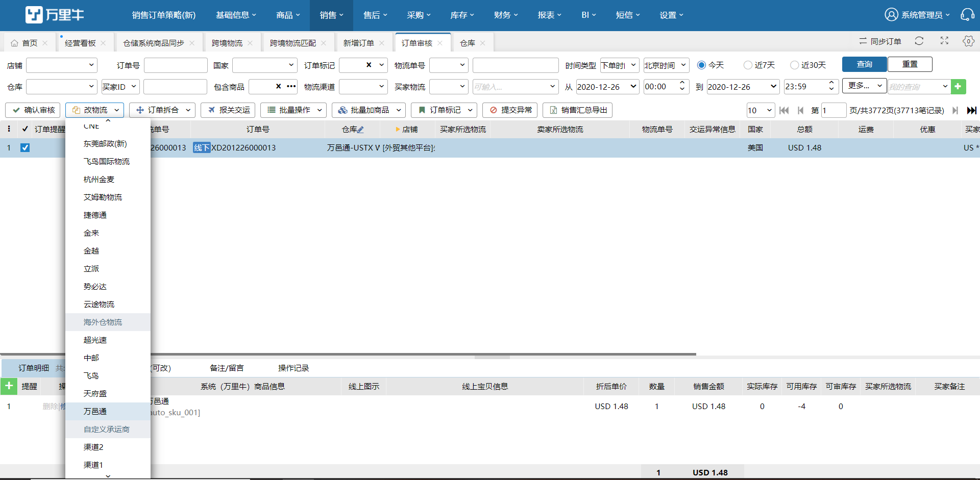Open the 北京时间 timezone dropdown
Screen dimensions: 980x480
coord(666,65)
